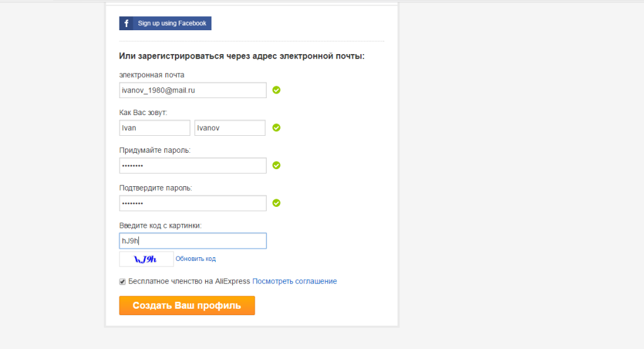The width and height of the screenshot is (644, 349).
Task: Click the first name field containing Ivan
Action: tap(154, 128)
